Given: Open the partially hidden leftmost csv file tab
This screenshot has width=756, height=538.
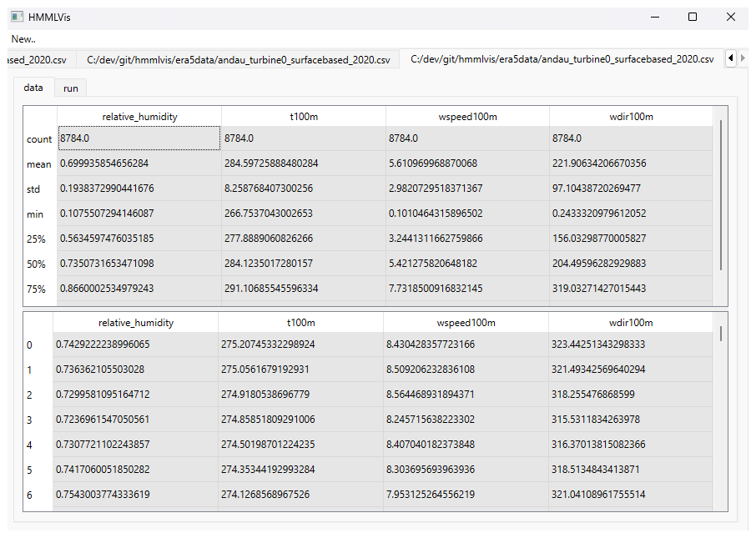Looking at the screenshot, I should (x=38, y=59).
